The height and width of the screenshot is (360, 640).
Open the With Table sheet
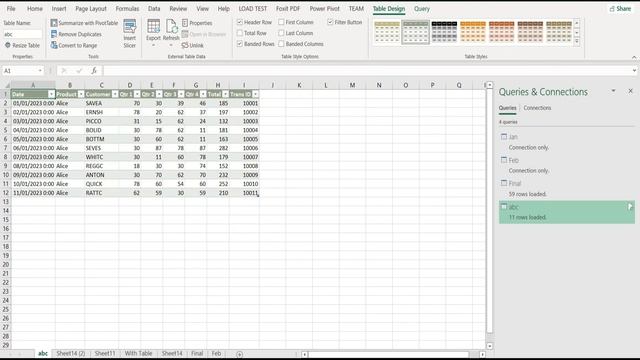(x=138, y=353)
